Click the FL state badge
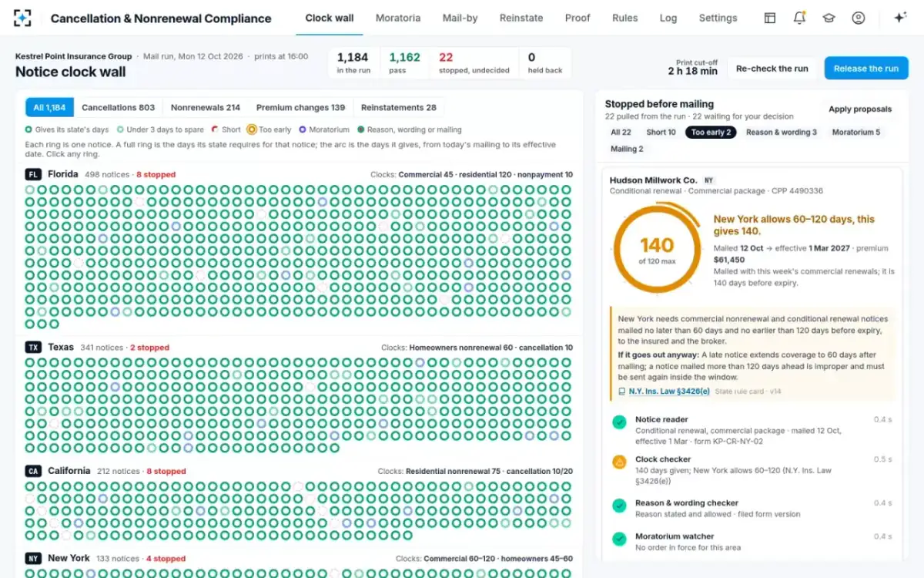 pos(33,174)
